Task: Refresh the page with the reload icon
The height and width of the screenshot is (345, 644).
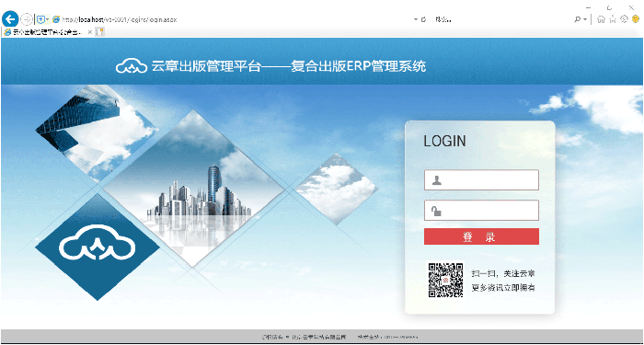Action: [x=423, y=19]
